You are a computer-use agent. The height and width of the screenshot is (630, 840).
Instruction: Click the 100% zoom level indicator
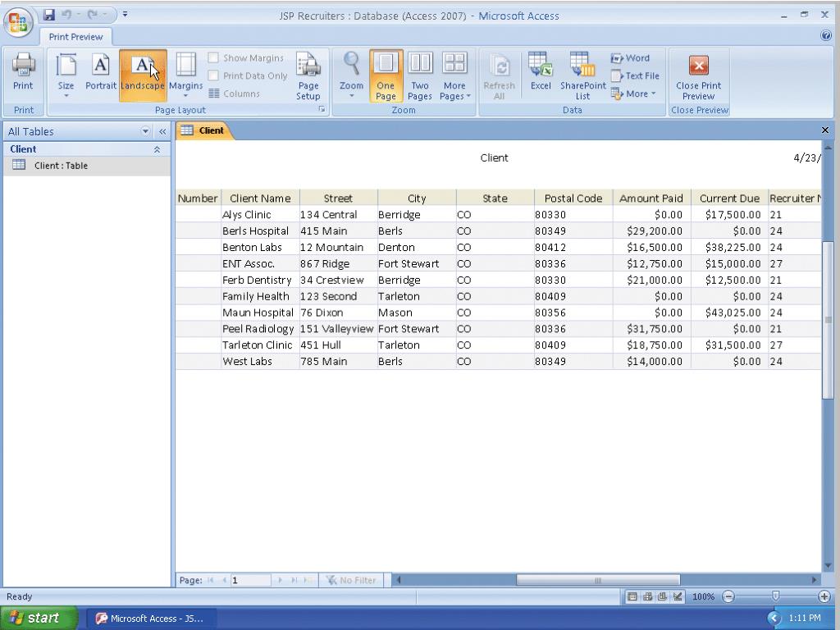[703, 596]
